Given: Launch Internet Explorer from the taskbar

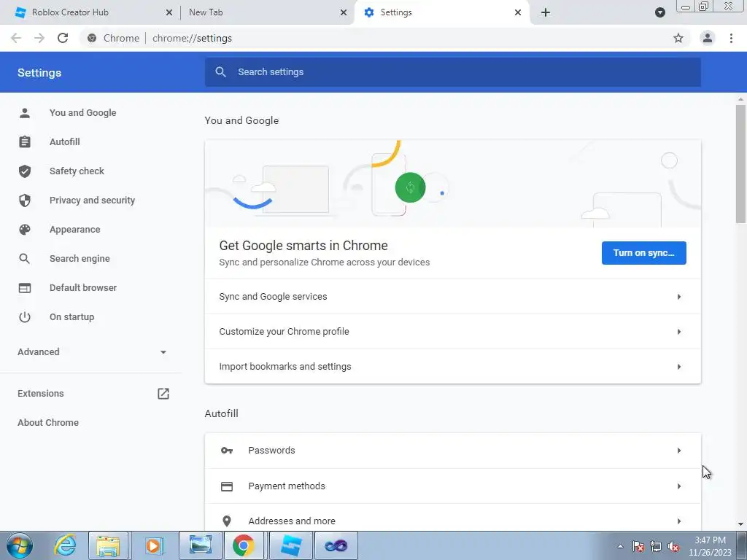Looking at the screenshot, I should tap(65, 545).
